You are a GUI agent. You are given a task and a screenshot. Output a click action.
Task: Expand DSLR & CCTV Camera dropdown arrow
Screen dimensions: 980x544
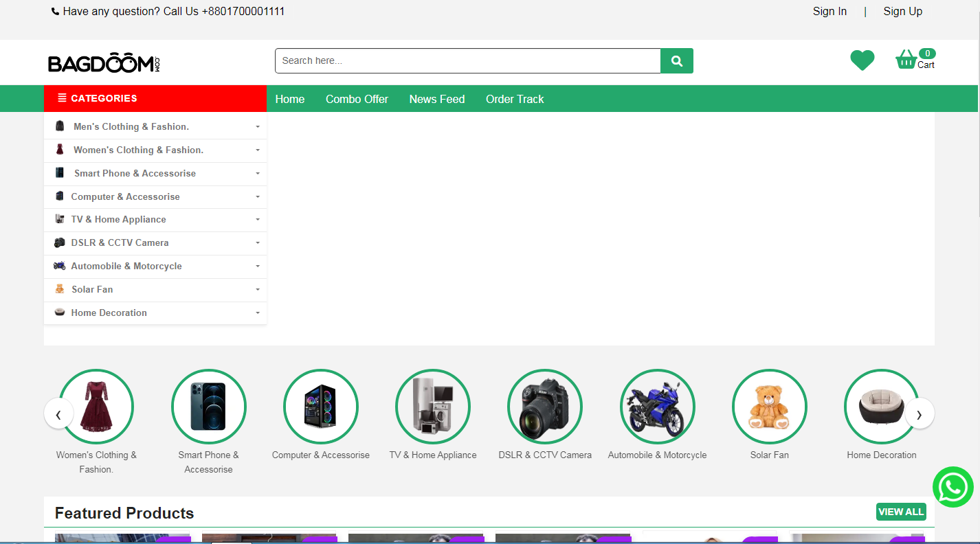click(258, 243)
